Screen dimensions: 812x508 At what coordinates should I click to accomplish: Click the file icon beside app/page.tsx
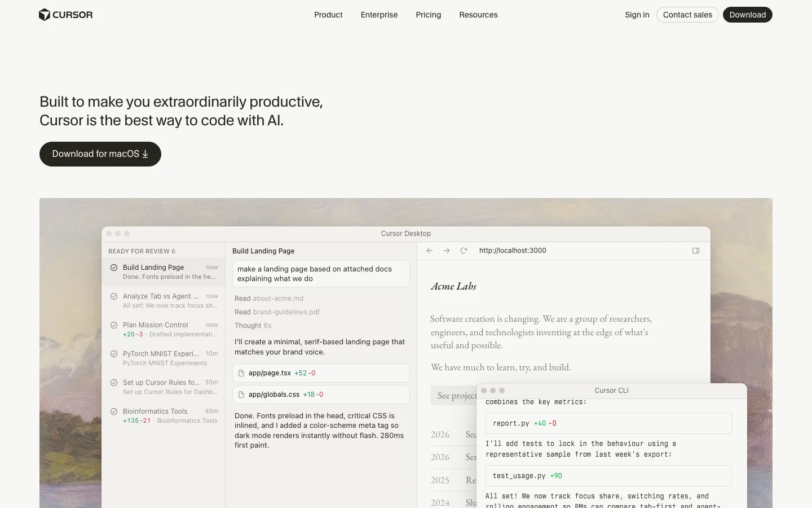[241, 373]
